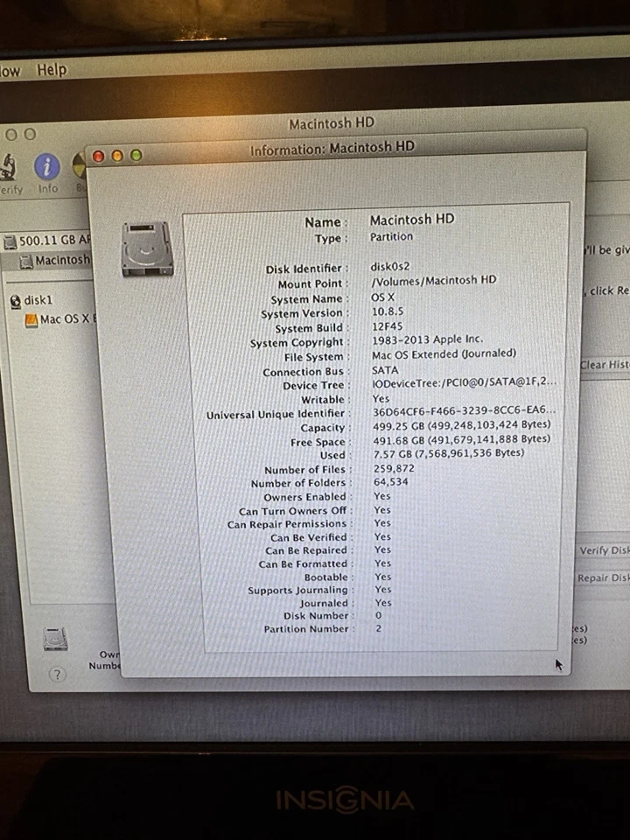Screen dimensions: 630x840
Task: Click the System Name value OS X
Action: pyautogui.click(x=382, y=297)
